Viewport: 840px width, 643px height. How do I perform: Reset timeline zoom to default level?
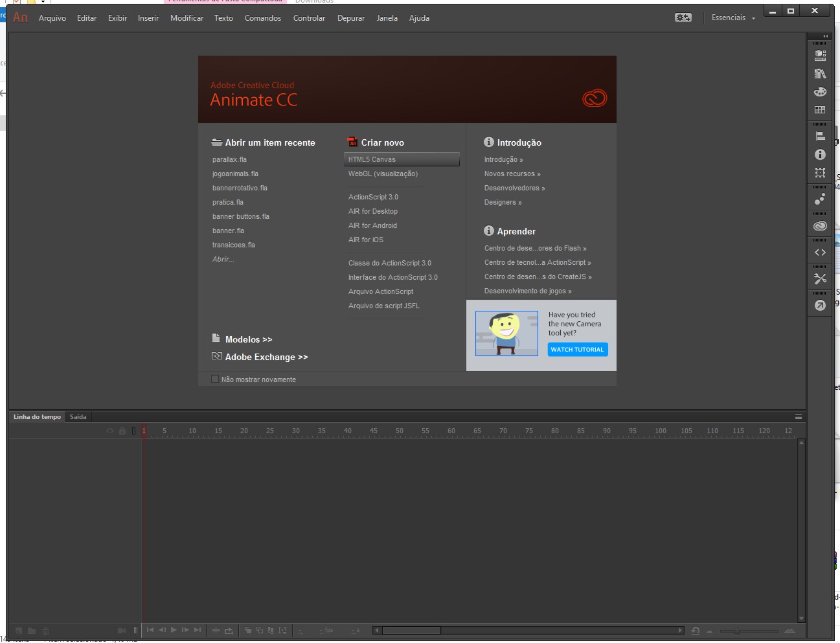[696, 631]
